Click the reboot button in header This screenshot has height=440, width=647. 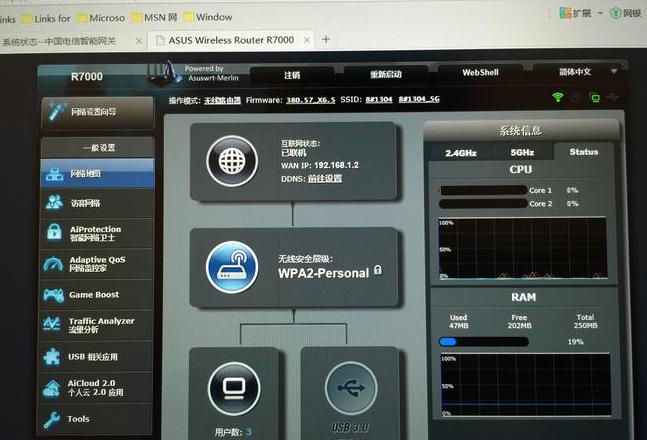coord(385,74)
